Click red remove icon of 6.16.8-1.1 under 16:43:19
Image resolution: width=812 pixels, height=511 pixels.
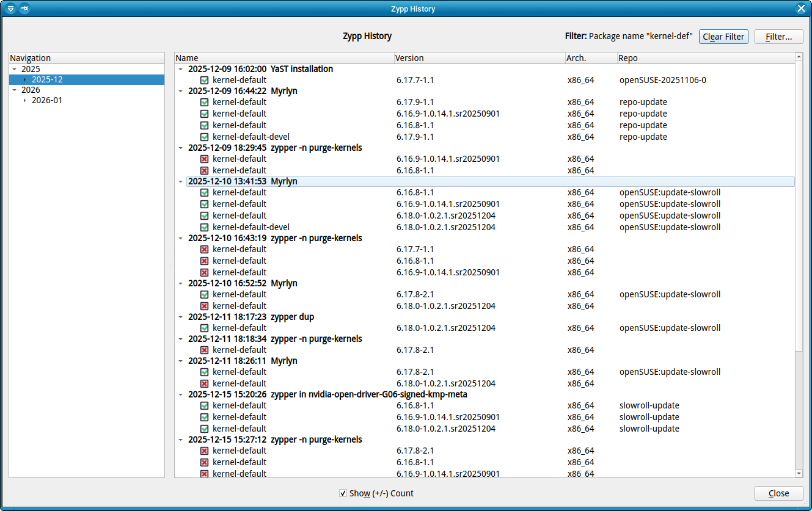tap(204, 261)
